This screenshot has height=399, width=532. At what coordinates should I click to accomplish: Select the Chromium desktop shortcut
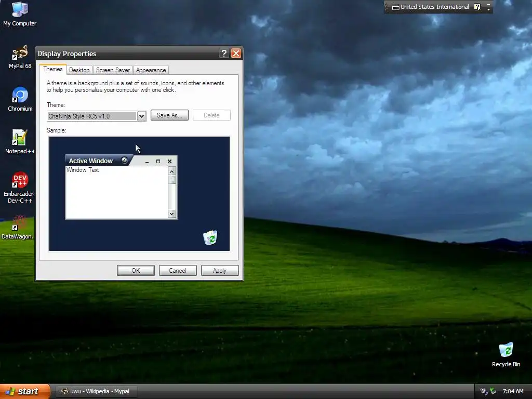(20, 99)
